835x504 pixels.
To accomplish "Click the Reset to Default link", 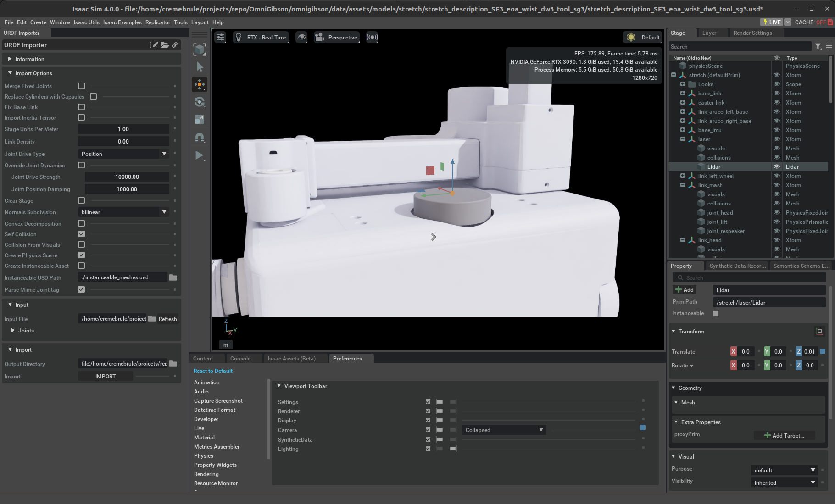I will [213, 371].
